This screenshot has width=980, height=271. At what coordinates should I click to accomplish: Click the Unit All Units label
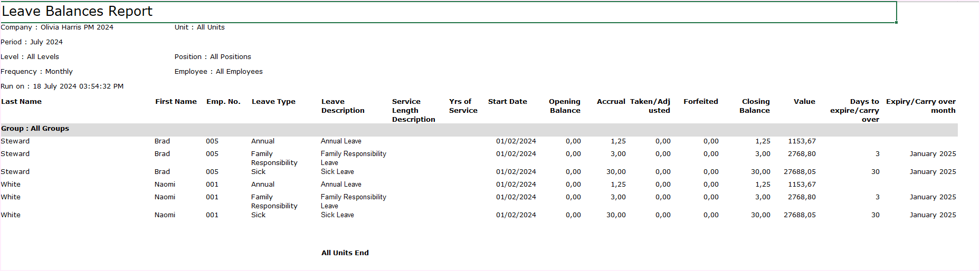tap(199, 27)
